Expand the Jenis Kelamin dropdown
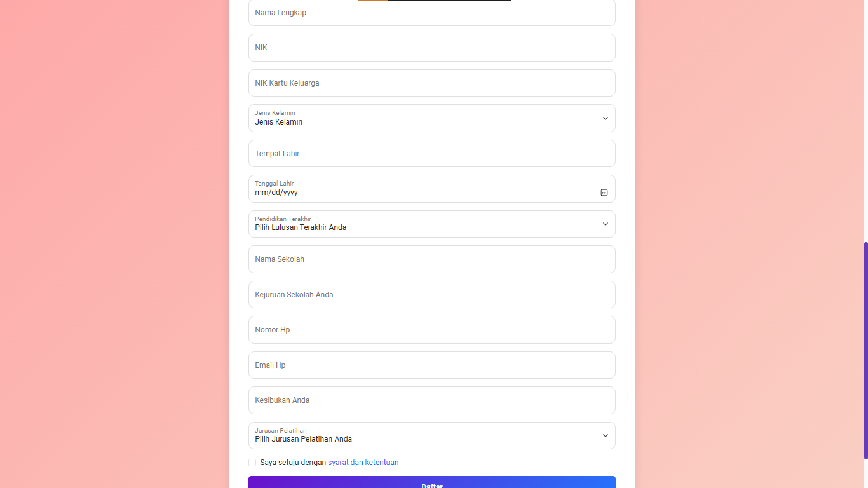Viewport: 868px width, 488px height. pyautogui.click(x=431, y=118)
